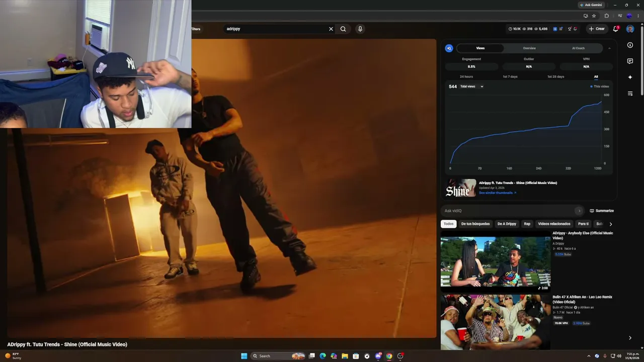This screenshot has height=362, width=644.
Task: Show more filter chips with right arrow
Action: point(611,224)
